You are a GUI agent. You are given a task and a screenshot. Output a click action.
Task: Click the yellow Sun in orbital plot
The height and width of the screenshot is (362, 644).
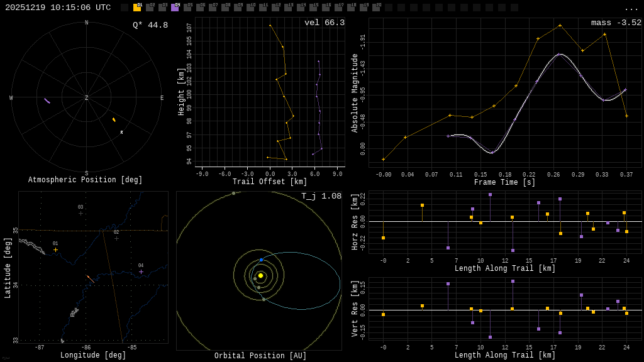coord(260,275)
